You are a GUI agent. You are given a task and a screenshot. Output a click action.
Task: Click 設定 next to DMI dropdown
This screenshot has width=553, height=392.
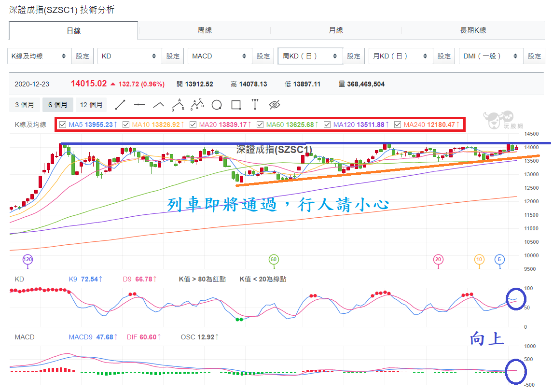click(x=534, y=56)
